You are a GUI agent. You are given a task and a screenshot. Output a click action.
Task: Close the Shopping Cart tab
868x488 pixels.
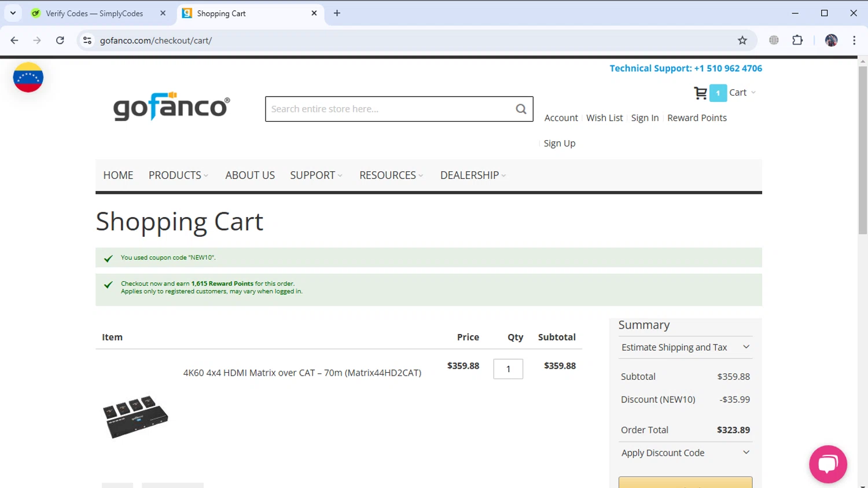click(314, 13)
